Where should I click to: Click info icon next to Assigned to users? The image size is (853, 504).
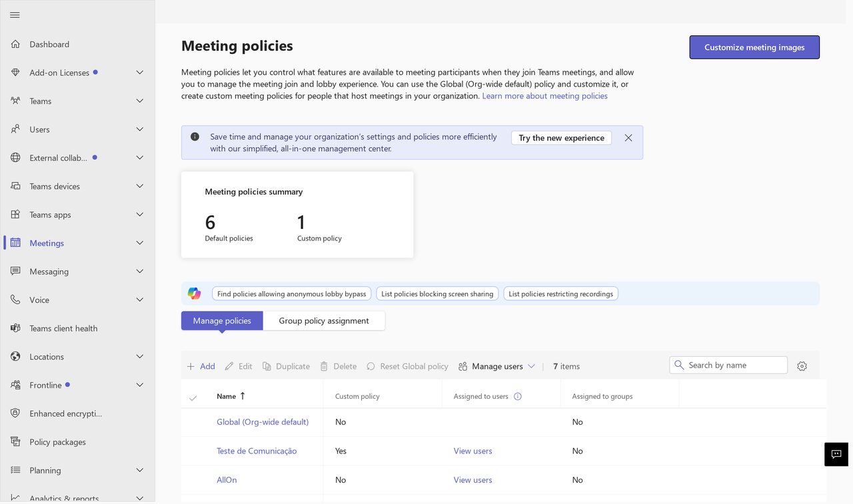518,396
